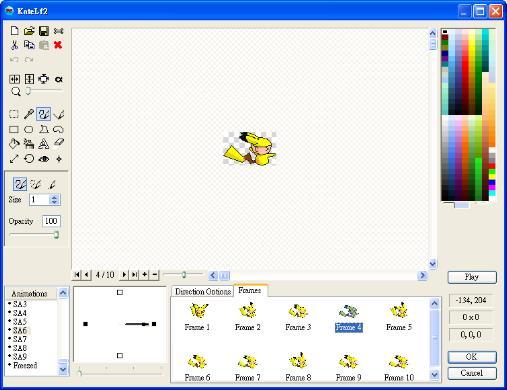Click the Play button
The image size is (507, 390).
click(472, 277)
